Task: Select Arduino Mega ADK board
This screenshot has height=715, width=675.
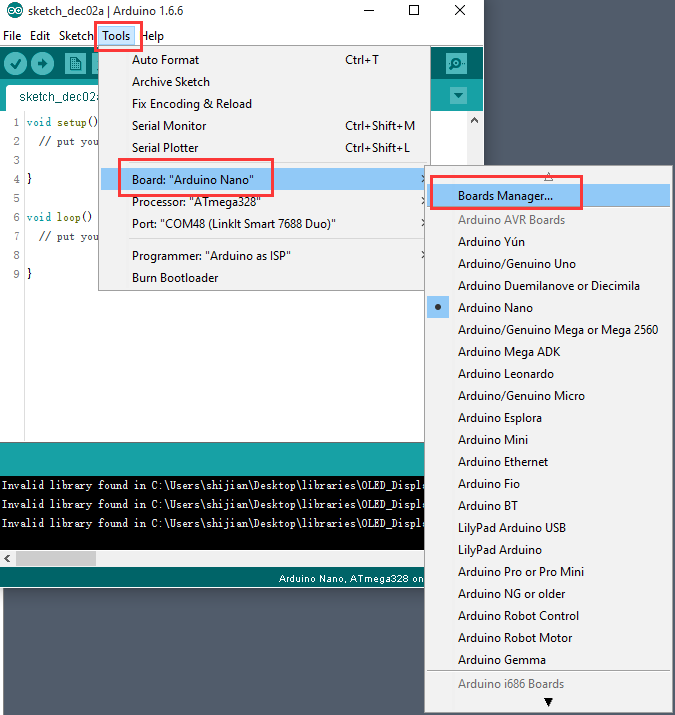Action: pyautogui.click(x=549, y=352)
